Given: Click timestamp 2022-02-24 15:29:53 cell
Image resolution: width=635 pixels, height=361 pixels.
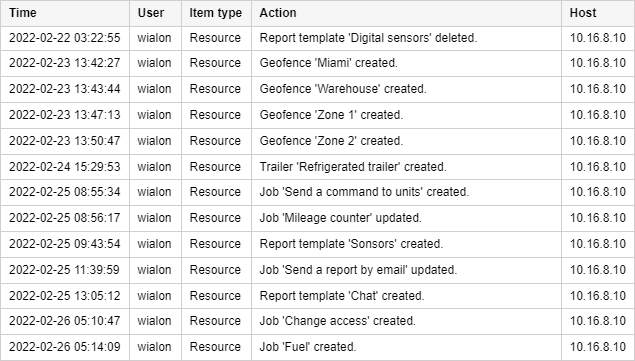Looking at the screenshot, I should point(65,167).
